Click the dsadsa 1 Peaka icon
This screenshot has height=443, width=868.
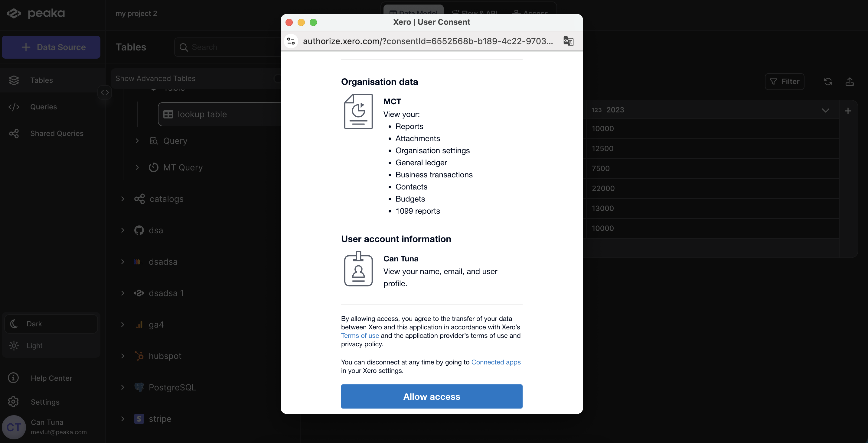click(139, 293)
